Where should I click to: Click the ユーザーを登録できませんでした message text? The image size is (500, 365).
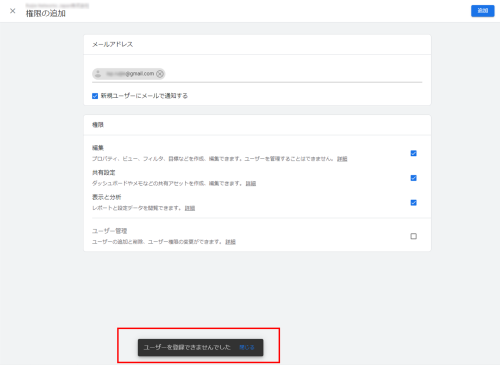pos(187,347)
